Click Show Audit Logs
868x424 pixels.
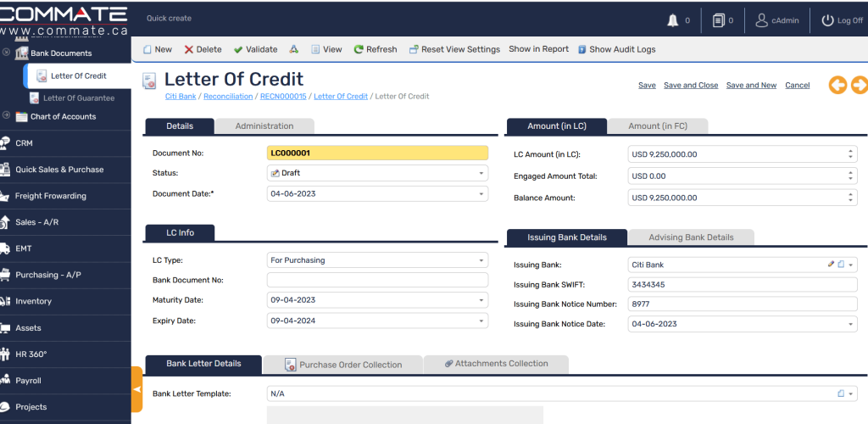[617, 49]
